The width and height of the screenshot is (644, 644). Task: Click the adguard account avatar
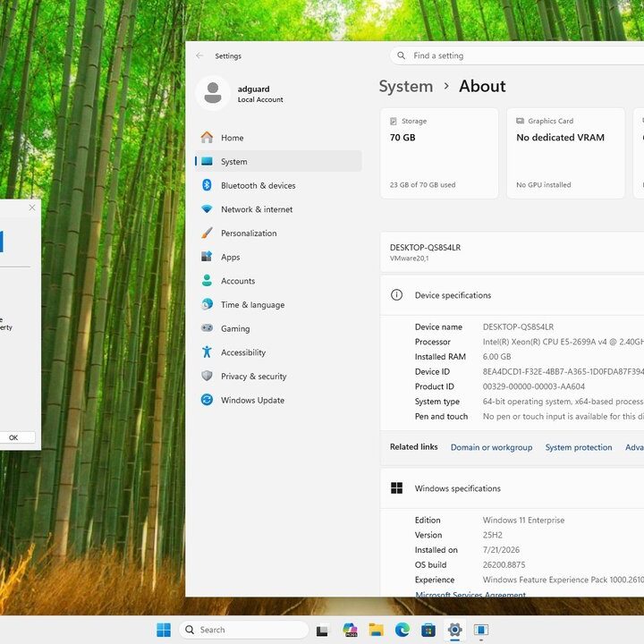coord(213,93)
